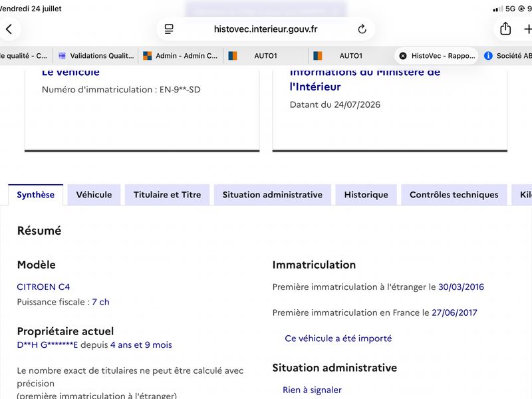532x399 pixels.
Task: Click the 7 ch fiscal power value
Action: [100, 302]
